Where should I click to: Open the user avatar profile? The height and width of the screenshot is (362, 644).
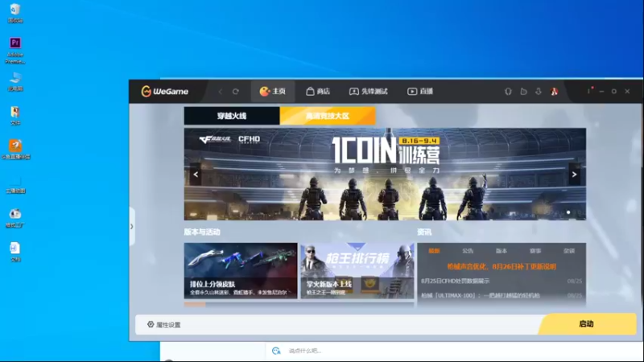click(554, 92)
